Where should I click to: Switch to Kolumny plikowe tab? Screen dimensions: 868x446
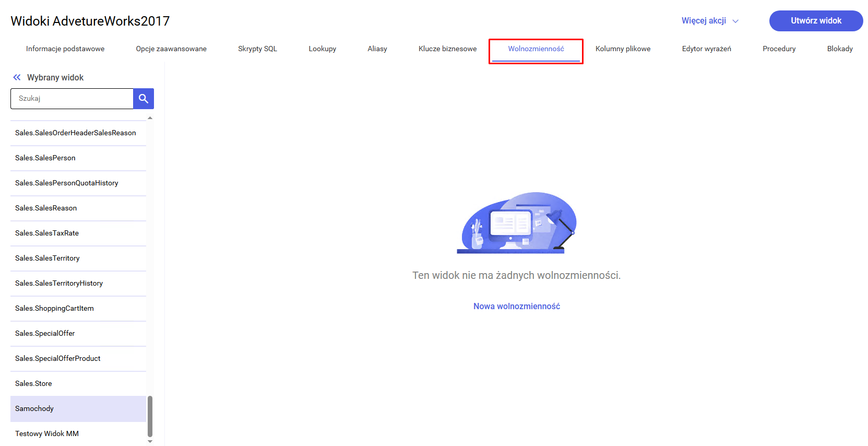click(623, 49)
